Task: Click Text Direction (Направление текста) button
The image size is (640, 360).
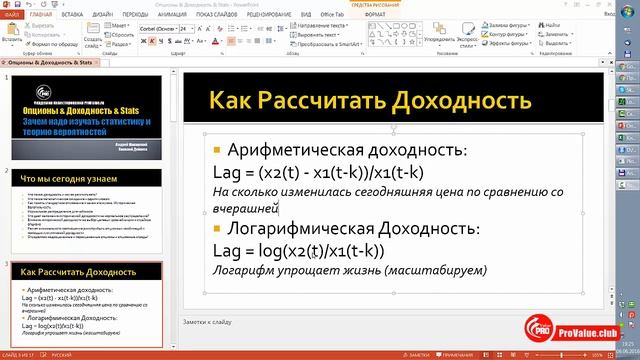Action: tap(319, 25)
